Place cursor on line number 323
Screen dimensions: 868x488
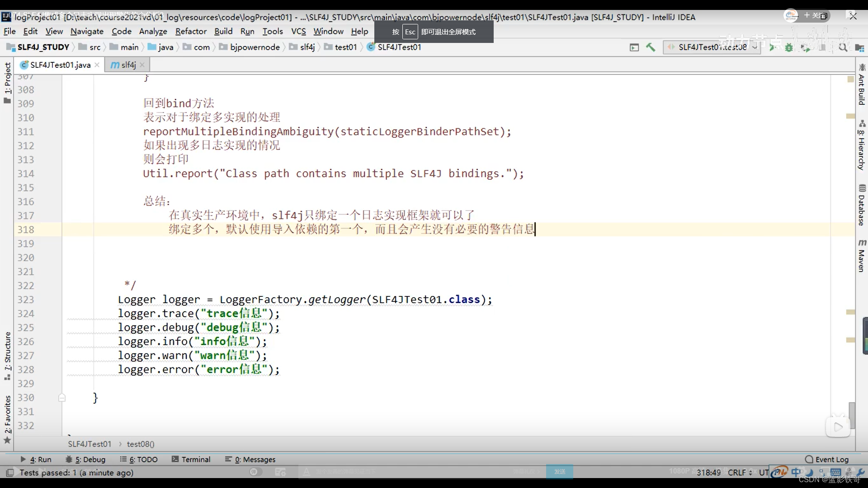pyautogui.click(x=26, y=300)
